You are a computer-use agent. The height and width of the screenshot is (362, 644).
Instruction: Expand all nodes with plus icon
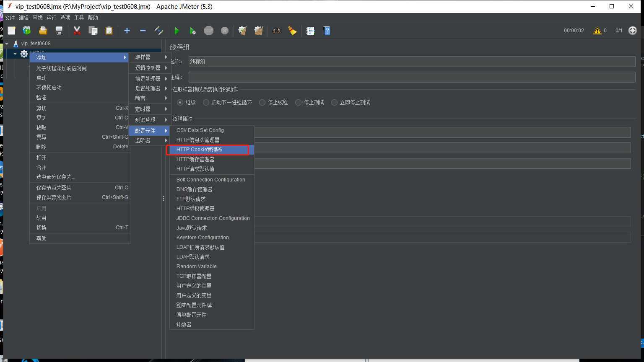(x=127, y=31)
